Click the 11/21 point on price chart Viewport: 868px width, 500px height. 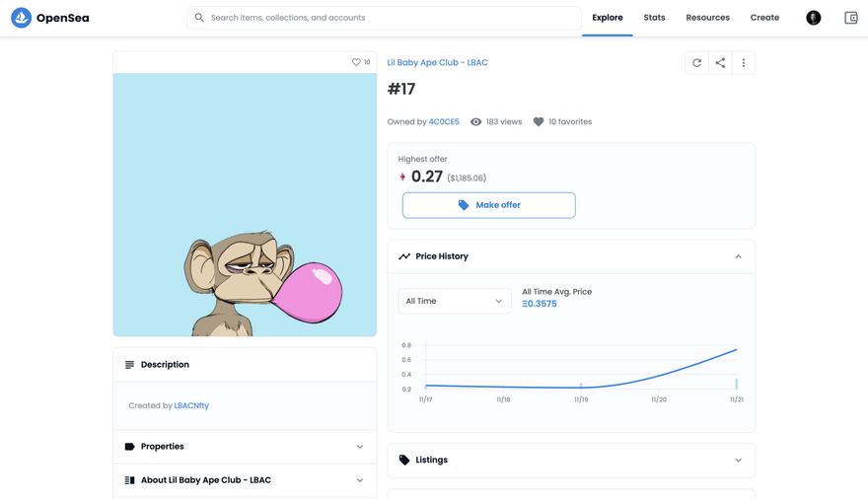pos(736,350)
